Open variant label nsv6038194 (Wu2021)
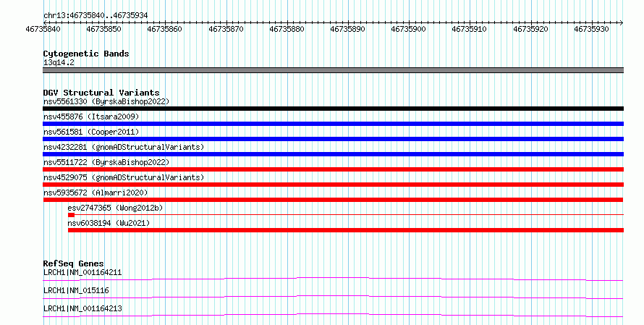The height and width of the screenshot is (325, 644). coord(109,223)
